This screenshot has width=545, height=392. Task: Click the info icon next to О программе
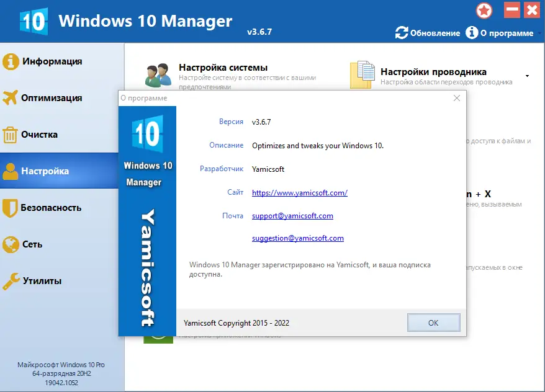coord(473,33)
